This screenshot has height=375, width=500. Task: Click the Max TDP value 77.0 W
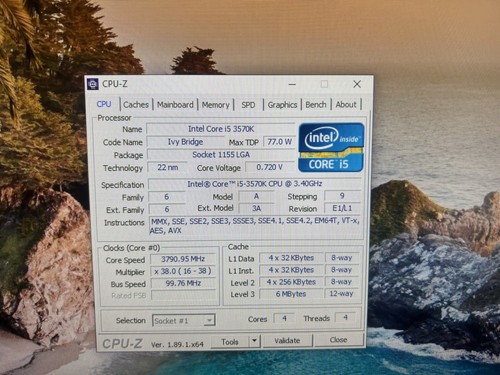(279, 142)
